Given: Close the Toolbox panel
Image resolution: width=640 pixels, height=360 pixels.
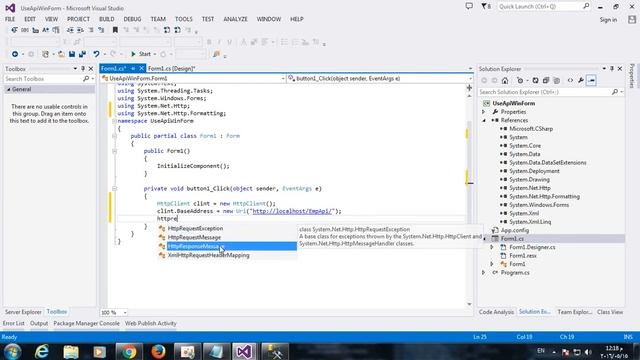Looking at the screenshot, I should point(91,69).
